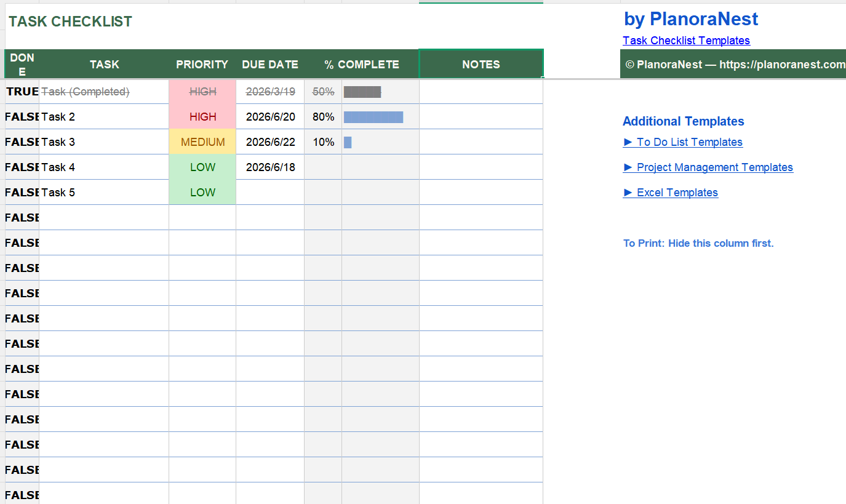Click the Task 2 blue progress bar
The width and height of the screenshot is (846, 504).
click(373, 117)
